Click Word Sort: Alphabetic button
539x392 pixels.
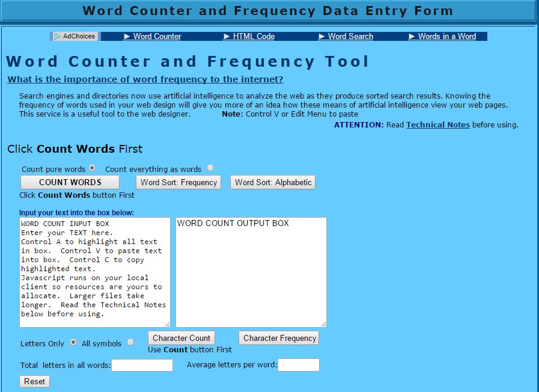(x=272, y=182)
